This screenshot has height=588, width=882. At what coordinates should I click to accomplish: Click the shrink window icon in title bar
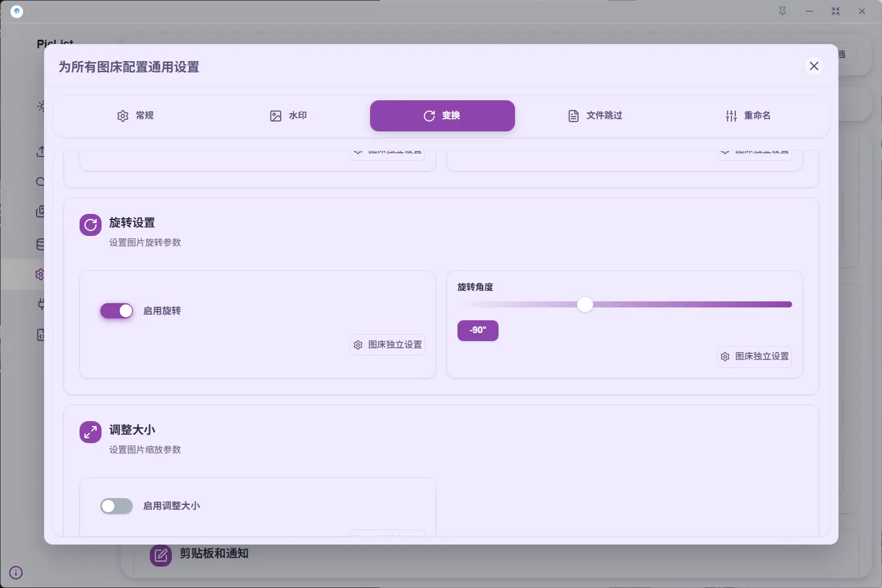(x=836, y=11)
